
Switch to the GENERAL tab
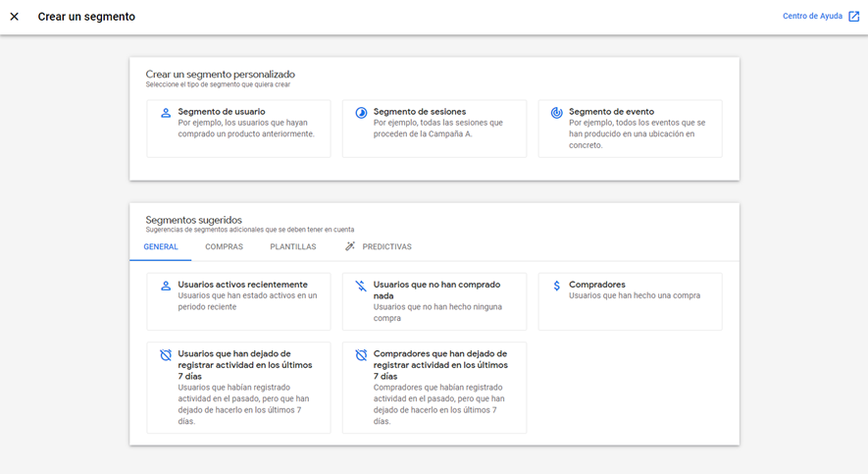click(x=161, y=247)
